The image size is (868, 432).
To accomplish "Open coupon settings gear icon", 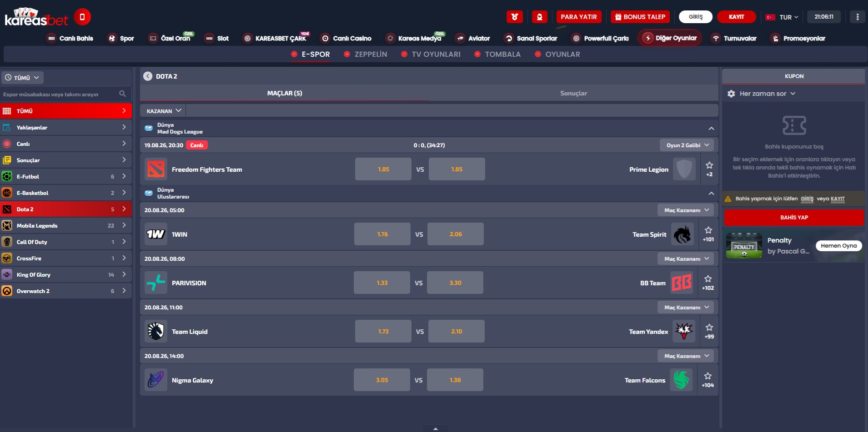I will click(x=731, y=94).
